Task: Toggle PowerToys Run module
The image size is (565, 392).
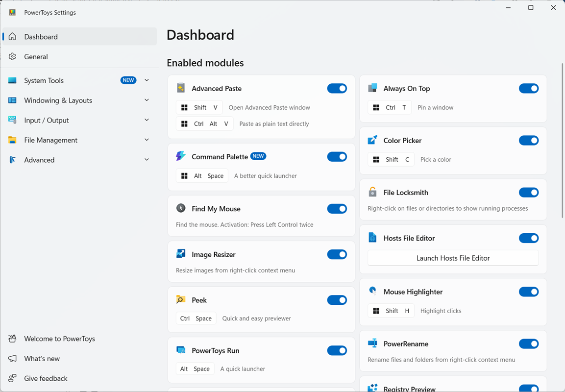Action: tap(337, 350)
